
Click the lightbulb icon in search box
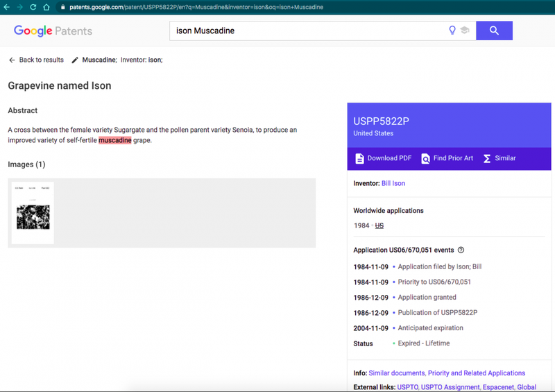[452, 30]
